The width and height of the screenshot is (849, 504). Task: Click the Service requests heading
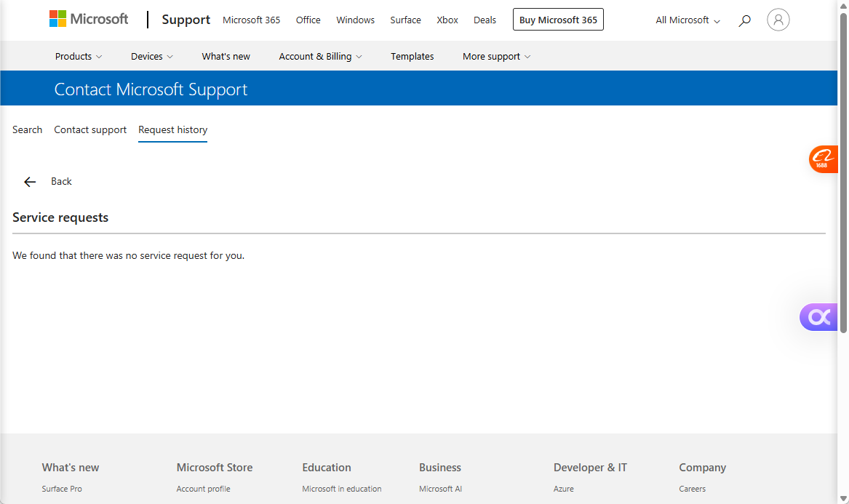(60, 217)
